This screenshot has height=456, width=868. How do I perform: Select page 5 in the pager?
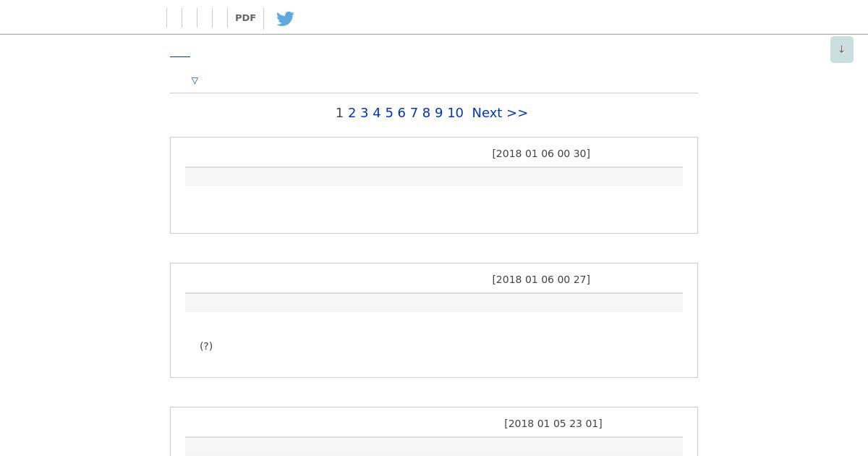click(389, 113)
